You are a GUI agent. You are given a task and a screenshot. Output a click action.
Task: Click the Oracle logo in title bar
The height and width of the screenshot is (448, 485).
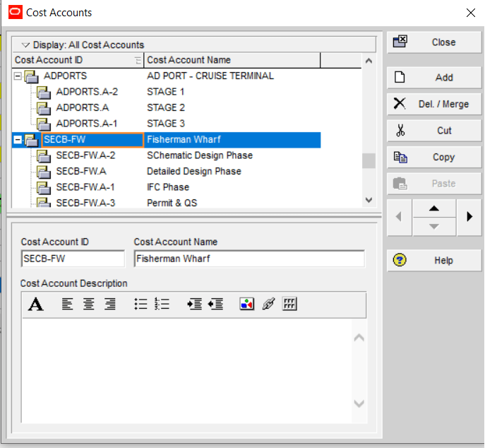point(15,12)
